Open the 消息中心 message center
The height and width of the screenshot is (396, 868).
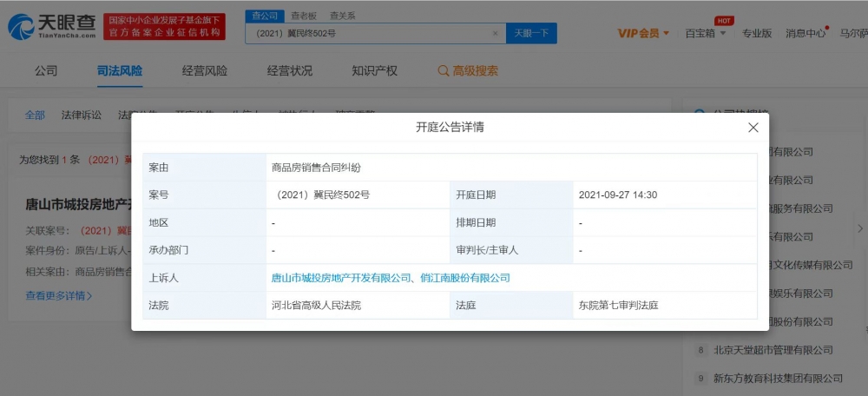(806, 33)
